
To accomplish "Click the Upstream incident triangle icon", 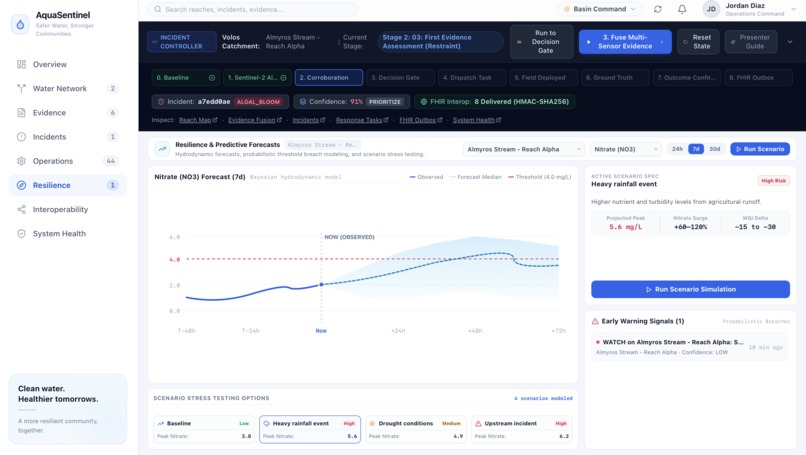I will (478, 424).
